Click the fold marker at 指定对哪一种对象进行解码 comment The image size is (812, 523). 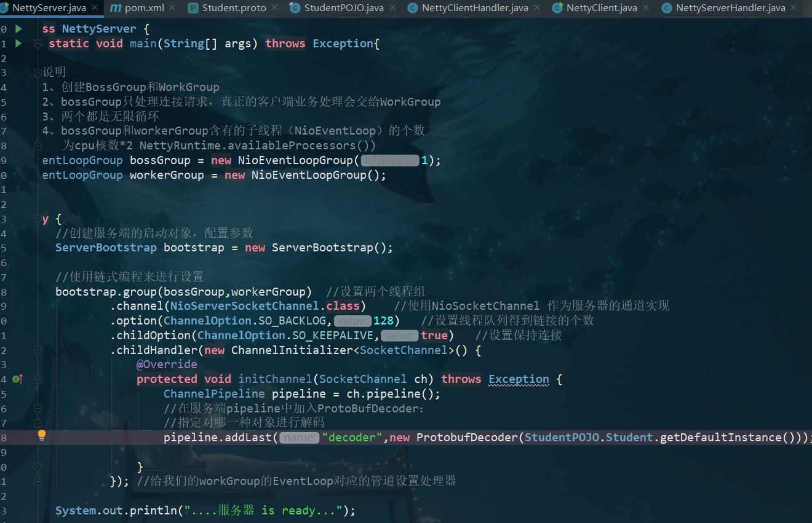pos(38,423)
